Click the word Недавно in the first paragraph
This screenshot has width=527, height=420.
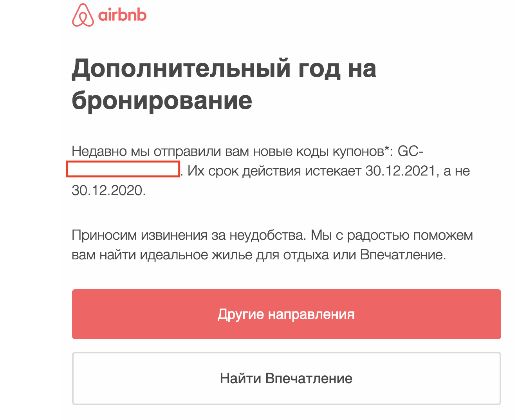click(99, 151)
